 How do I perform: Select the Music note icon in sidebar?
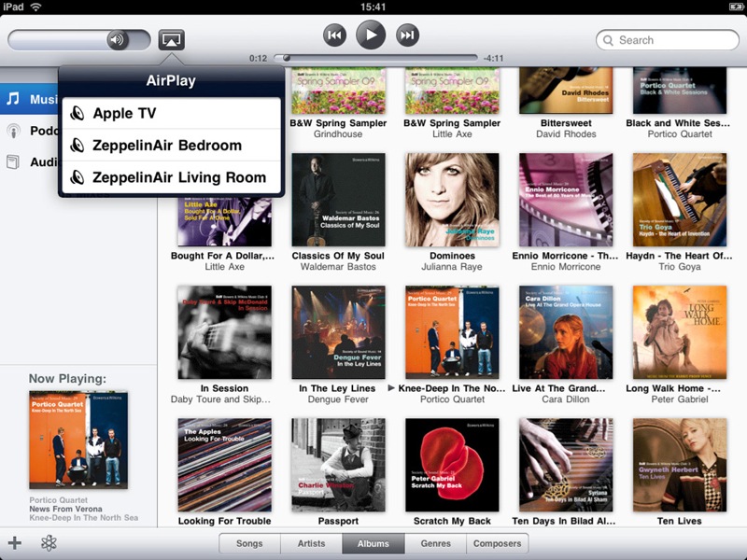[x=13, y=99]
